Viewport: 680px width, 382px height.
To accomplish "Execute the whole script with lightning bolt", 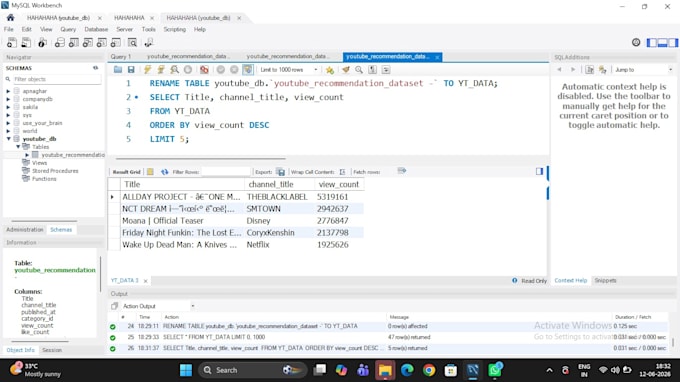I will click(147, 69).
